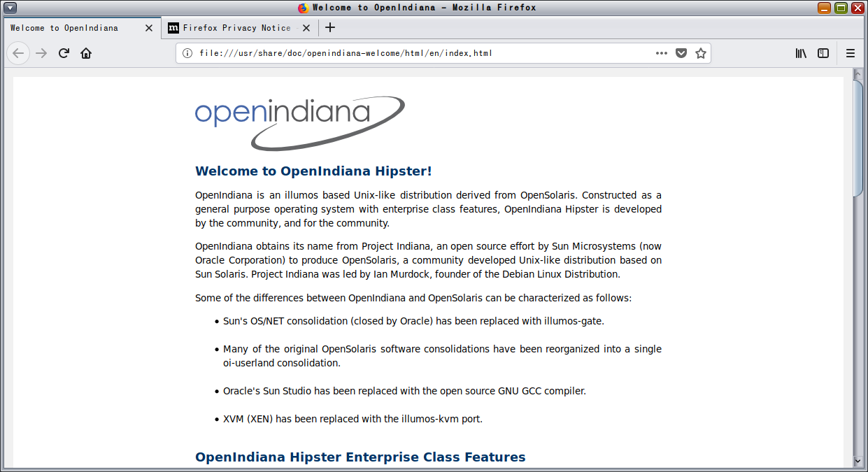The width and height of the screenshot is (868, 472).
Task: Click the bullet about XVM (XEN)
Action: click(x=353, y=419)
